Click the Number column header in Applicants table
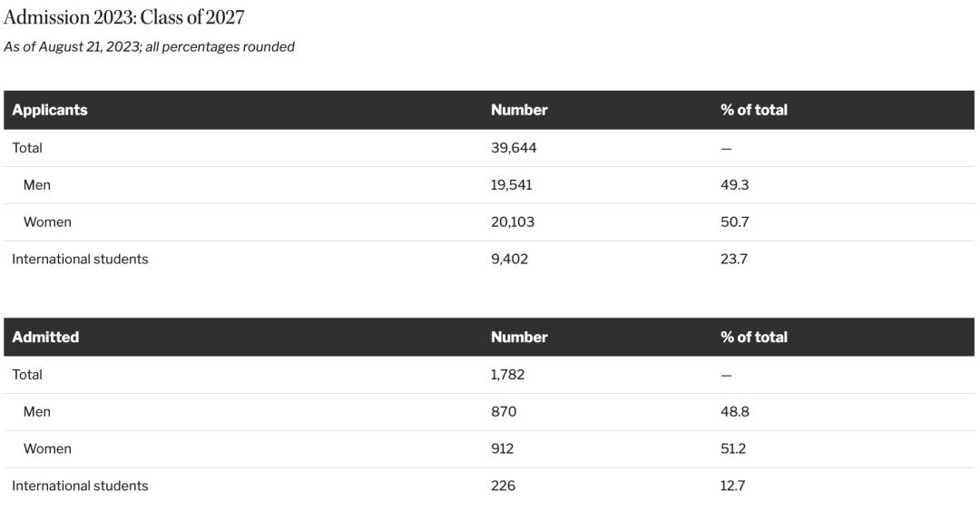The width and height of the screenshot is (980, 521). coord(519,110)
